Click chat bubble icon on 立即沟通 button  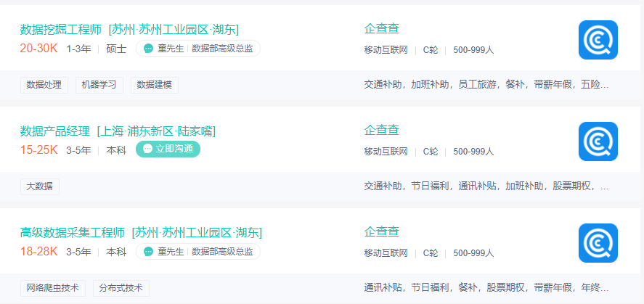(x=148, y=149)
